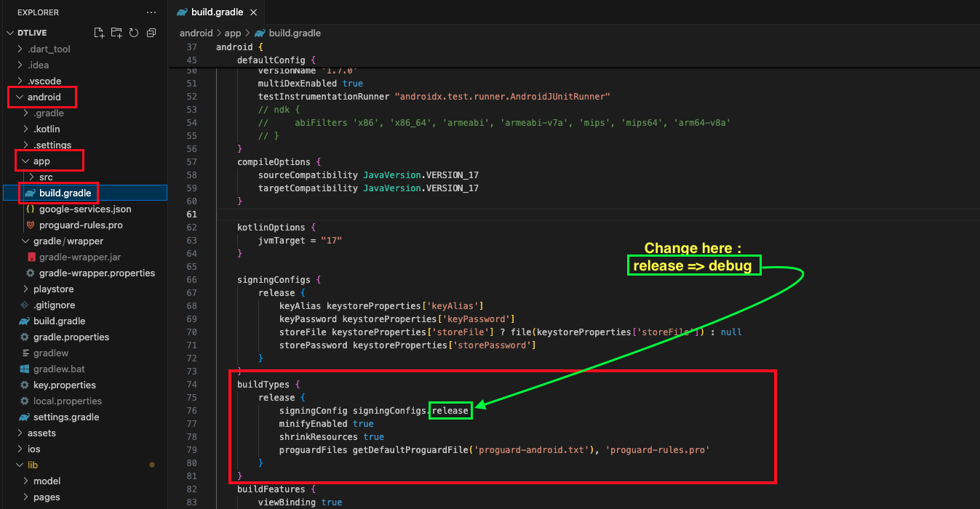The height and width of the screenshot is (509, 980).
Task: Click the gradlew.bat Windows icon
Action: click(25, 369)
